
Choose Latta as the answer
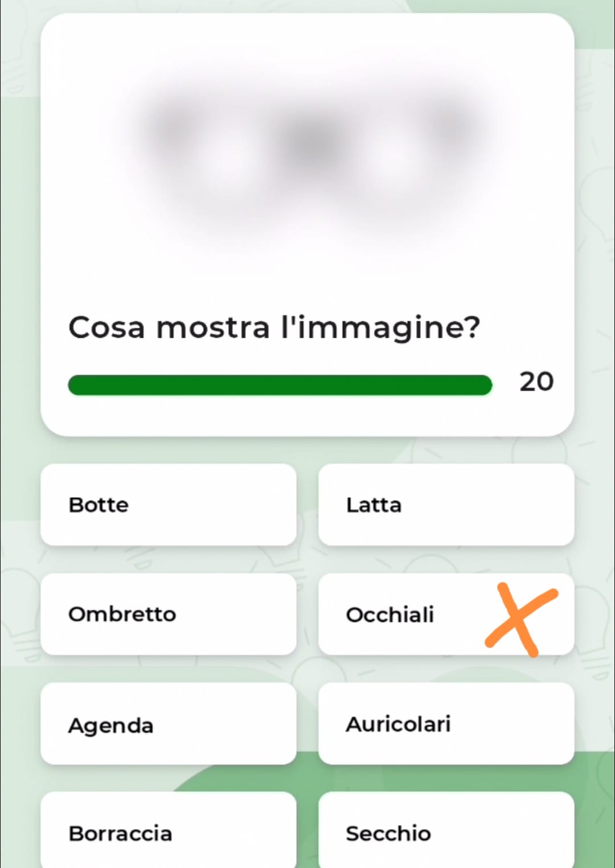click(446, 505)
